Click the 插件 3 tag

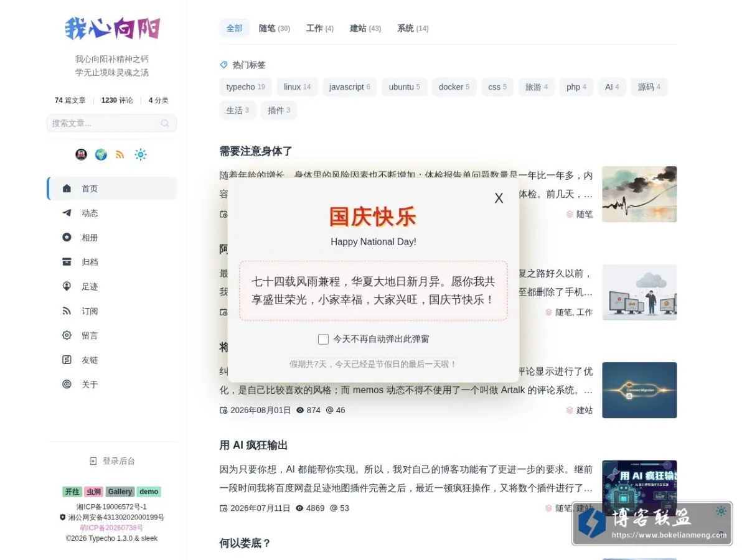click(x=279, y=110)
